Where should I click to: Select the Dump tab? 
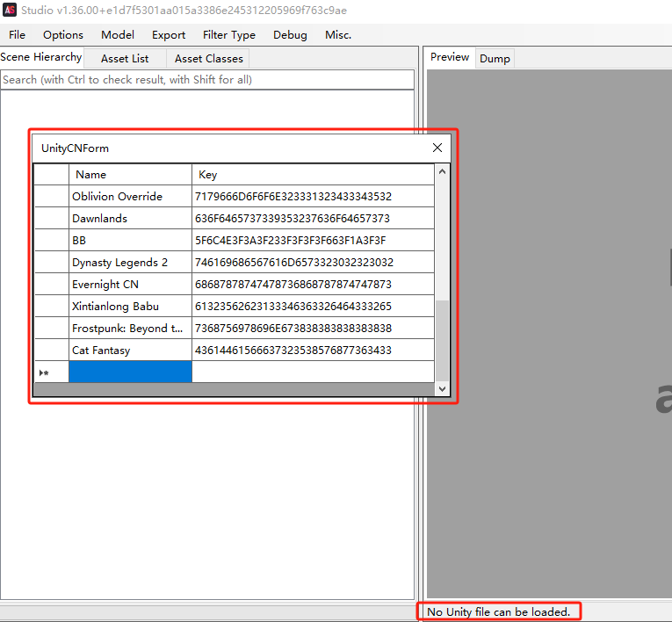click(x=495, y=59)
